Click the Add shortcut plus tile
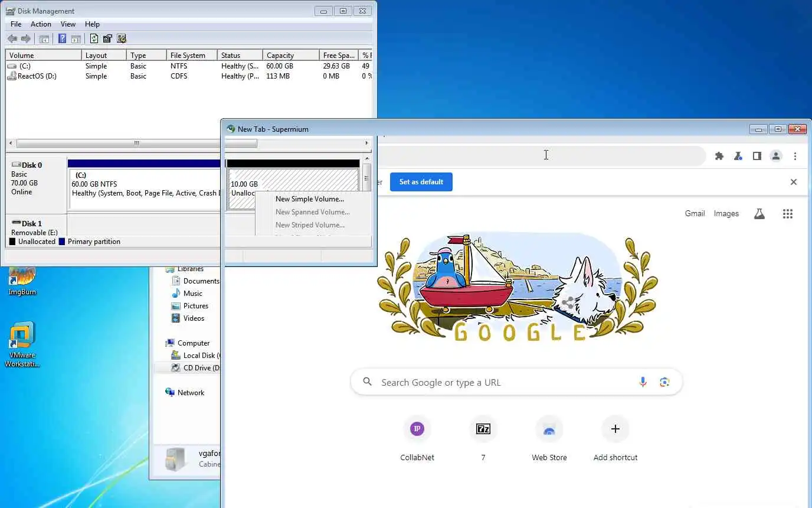The image size is (812, 508). (615, 438)
